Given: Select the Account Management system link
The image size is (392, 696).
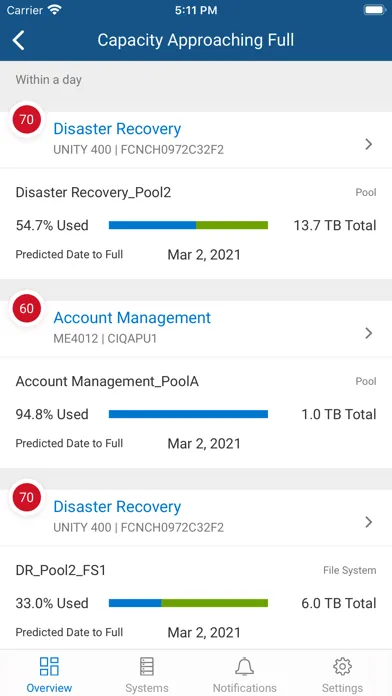Looking at the screenshot, I should (x=132, y=318).
